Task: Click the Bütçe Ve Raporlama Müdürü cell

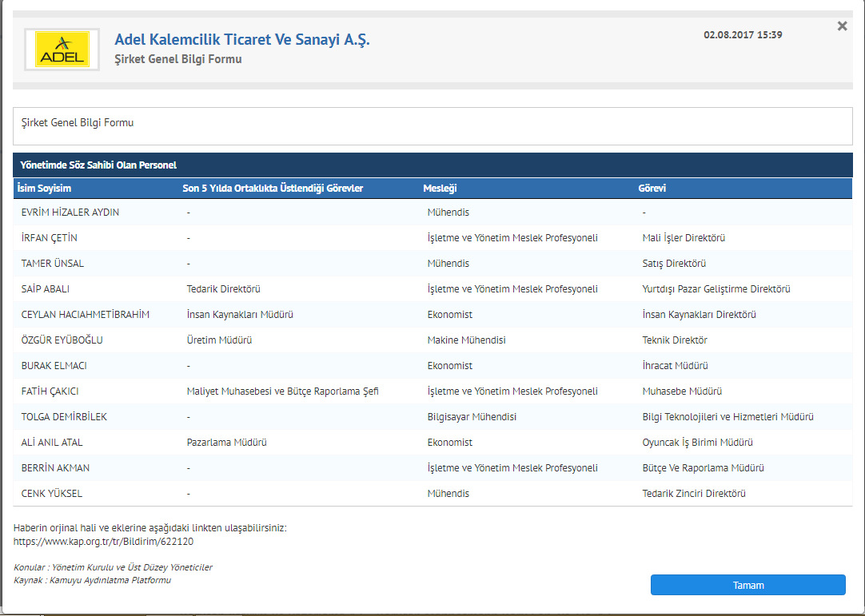Action: click(x=703, y=467)
